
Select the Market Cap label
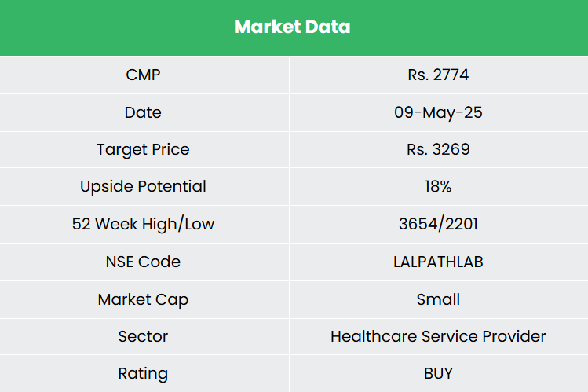tap(143, 299)
